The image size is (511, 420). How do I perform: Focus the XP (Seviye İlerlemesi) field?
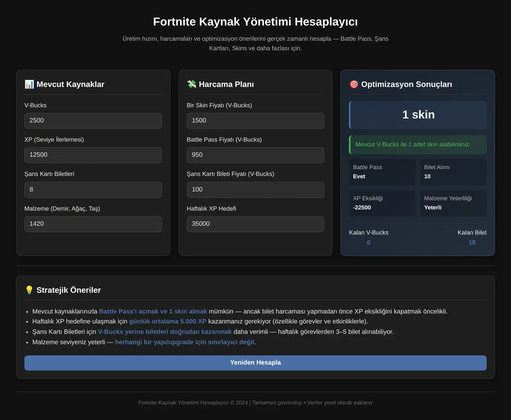93,155
